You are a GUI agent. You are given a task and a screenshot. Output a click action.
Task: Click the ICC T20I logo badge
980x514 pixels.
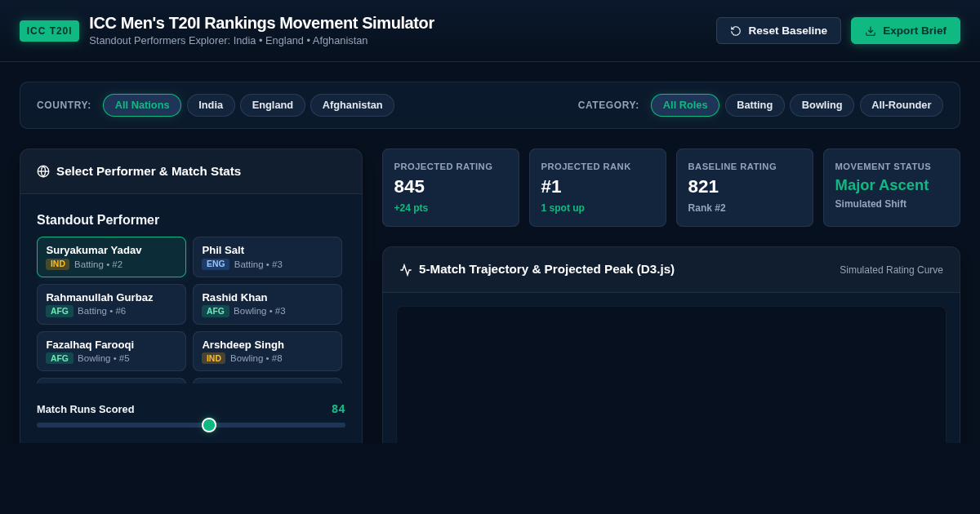pyautogui.click(x=49, y=31)
